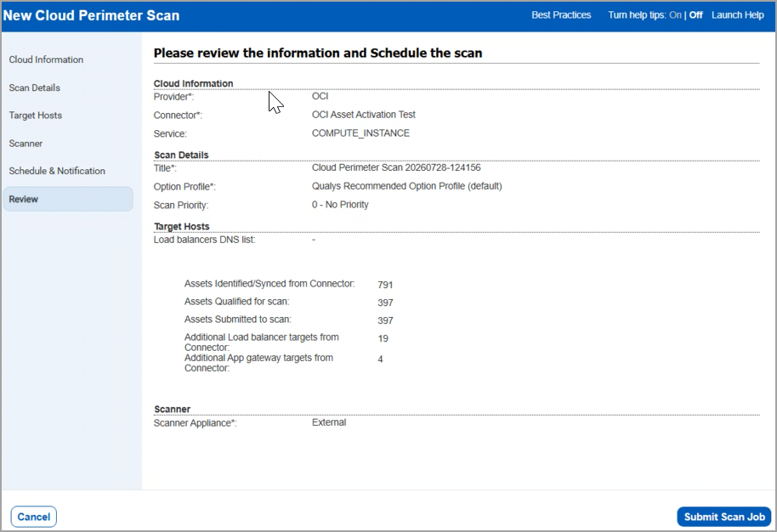The image size is (777, 532).
Task: Click the Assets Submitted to scan value 397
Action: 385,320
